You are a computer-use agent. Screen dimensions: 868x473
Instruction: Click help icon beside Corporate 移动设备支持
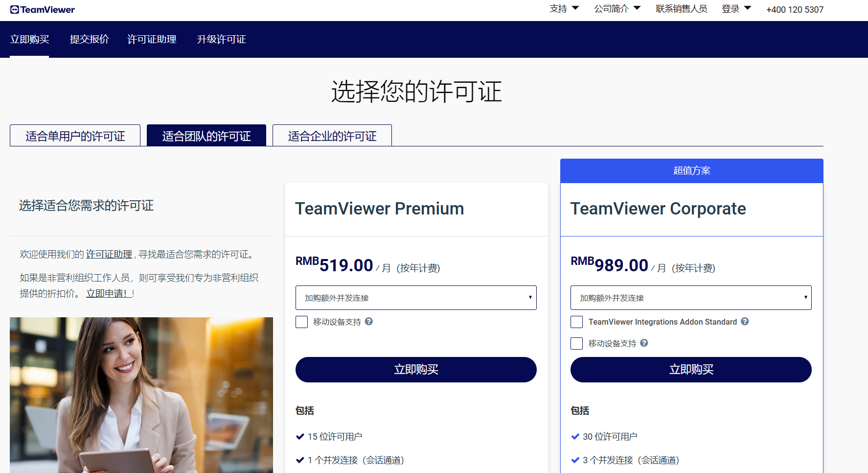(x=644, y=343)
